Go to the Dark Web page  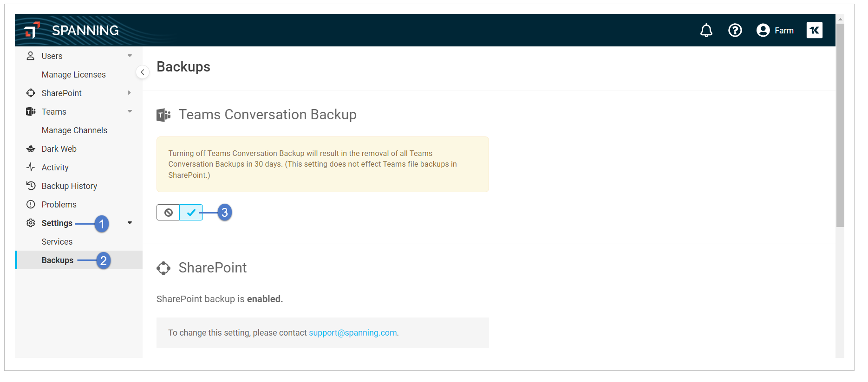tap(59, 149)
